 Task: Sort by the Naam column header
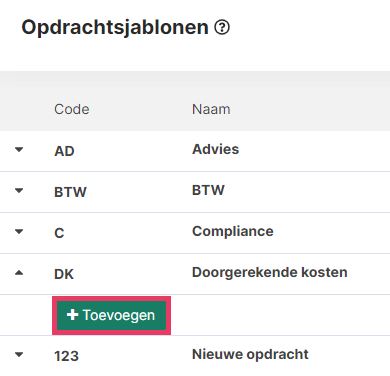click(x=211, y=109)
